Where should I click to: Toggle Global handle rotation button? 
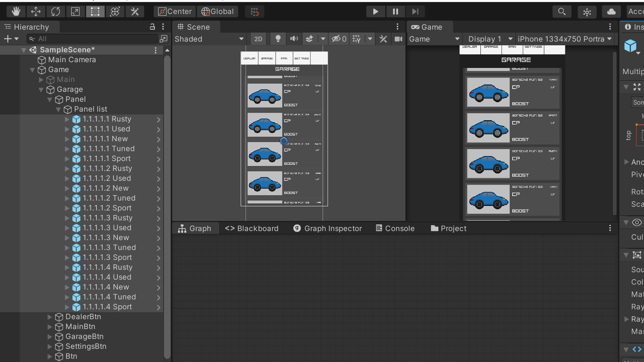218,12
